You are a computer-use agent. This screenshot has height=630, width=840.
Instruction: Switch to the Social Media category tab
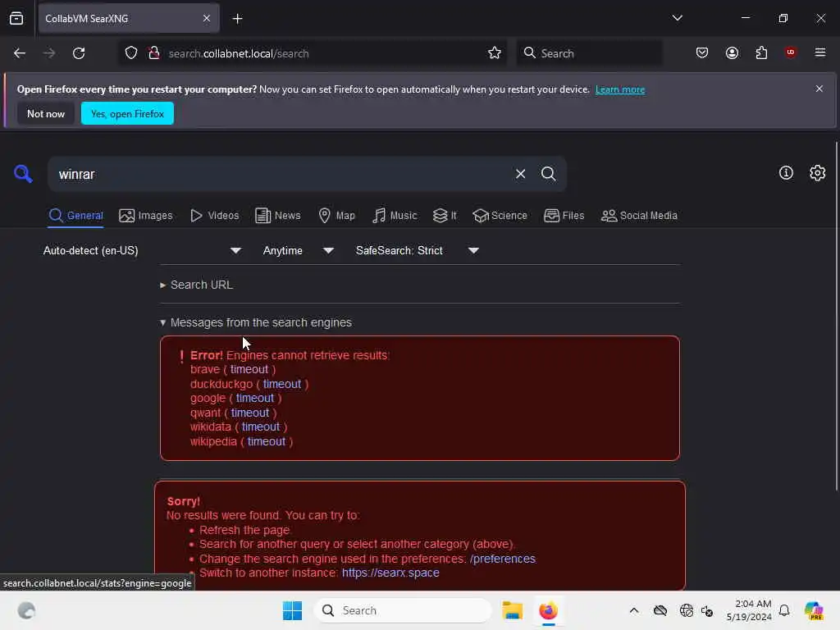click(639, 216)
